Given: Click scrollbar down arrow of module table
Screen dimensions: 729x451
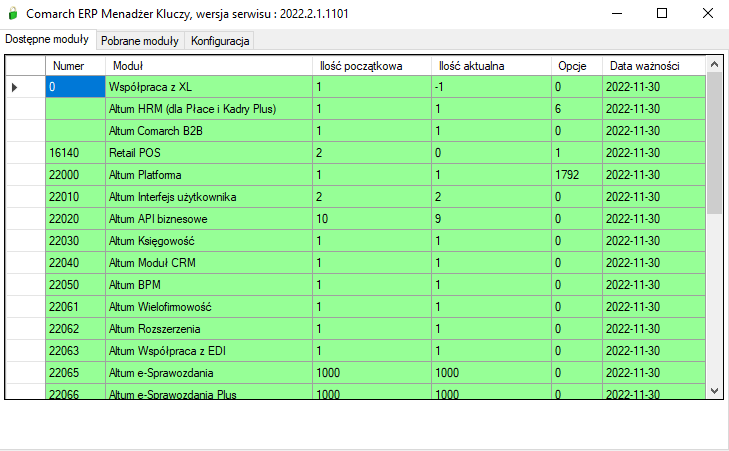Looking at the screenshot, I should pyautogui.click(x=715, y=391).
